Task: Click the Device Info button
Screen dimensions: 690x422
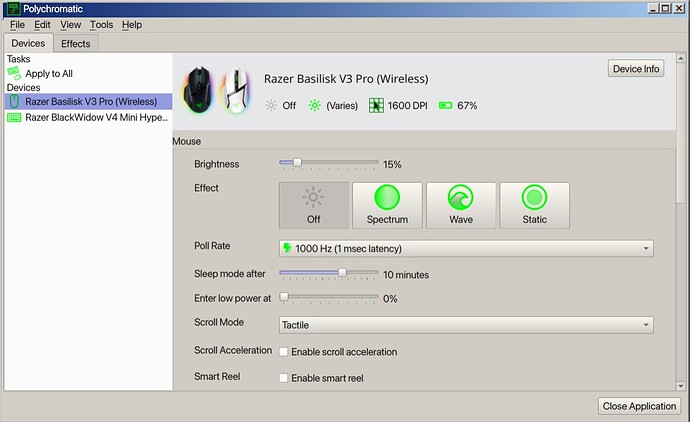Action: (x=636, y=69)
